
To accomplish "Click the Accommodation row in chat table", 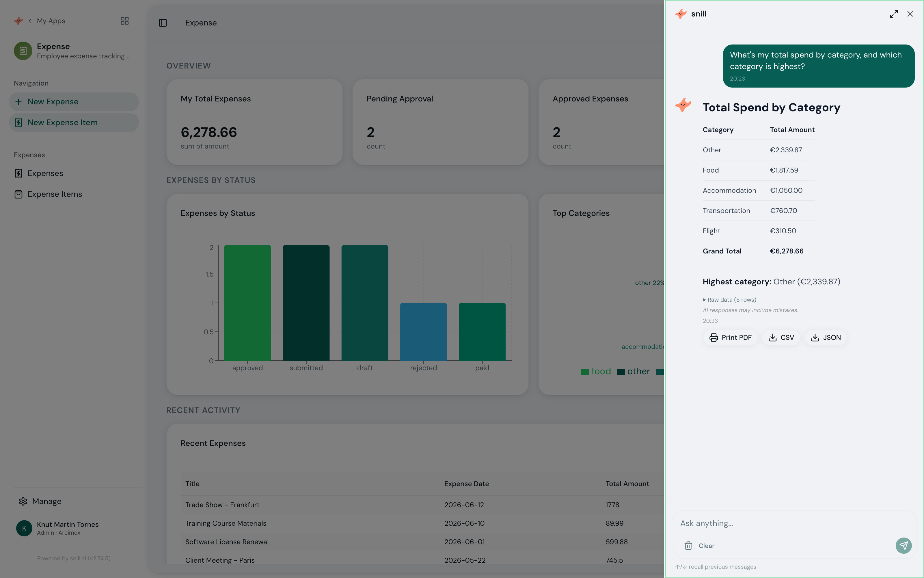I will point(758,190).
